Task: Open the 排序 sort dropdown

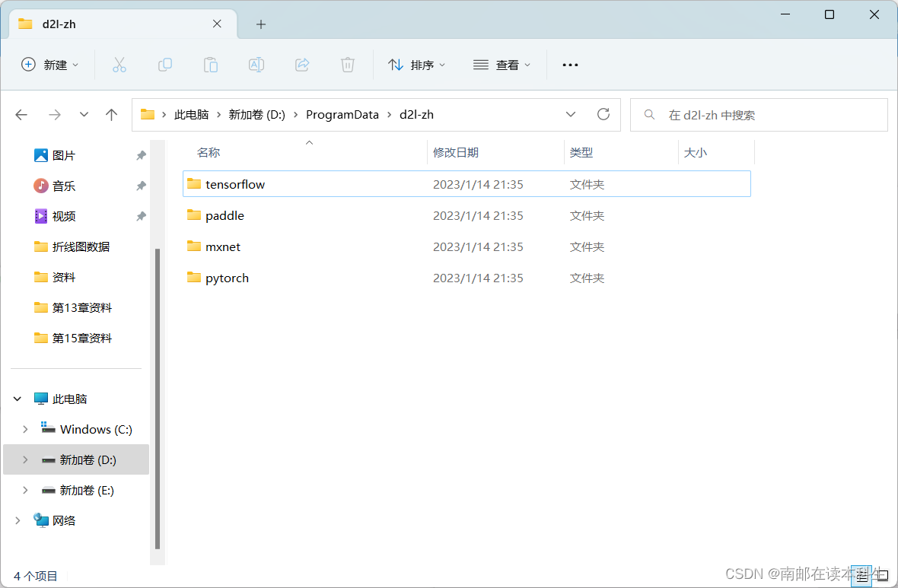Action: coord(417,65)
